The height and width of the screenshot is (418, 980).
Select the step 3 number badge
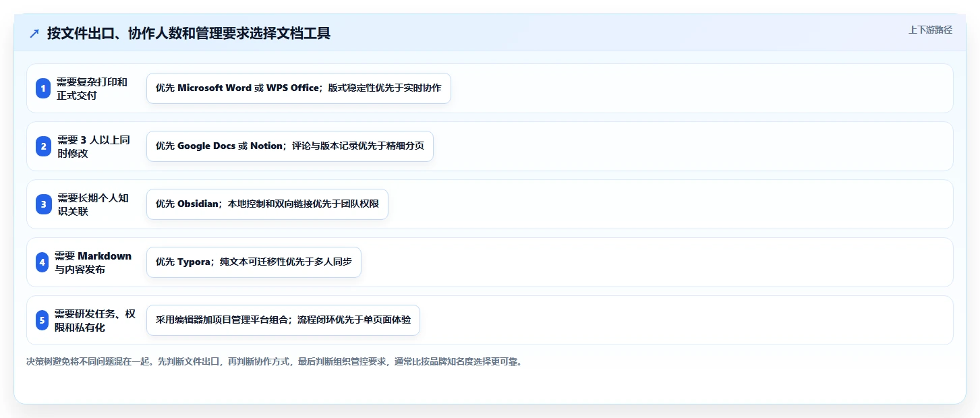click(x=43, y=204)
